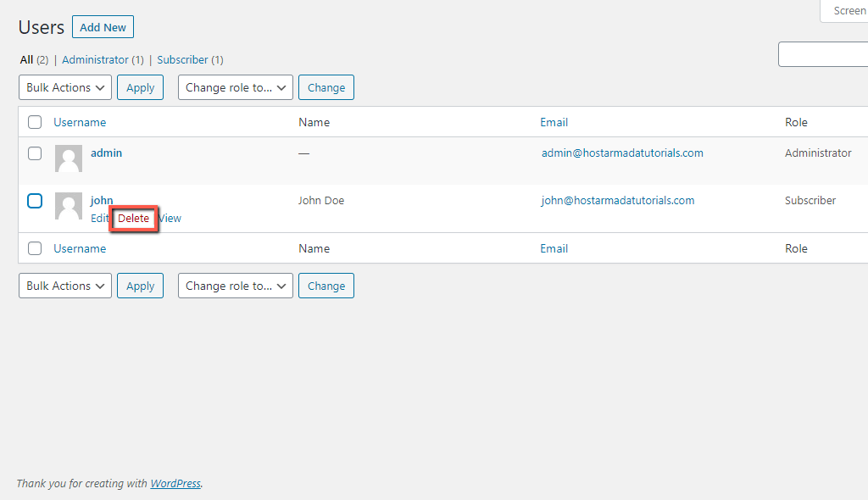Click the 'Name' column header text
This screenshot has width=868, height=500.
click(314, 122)
